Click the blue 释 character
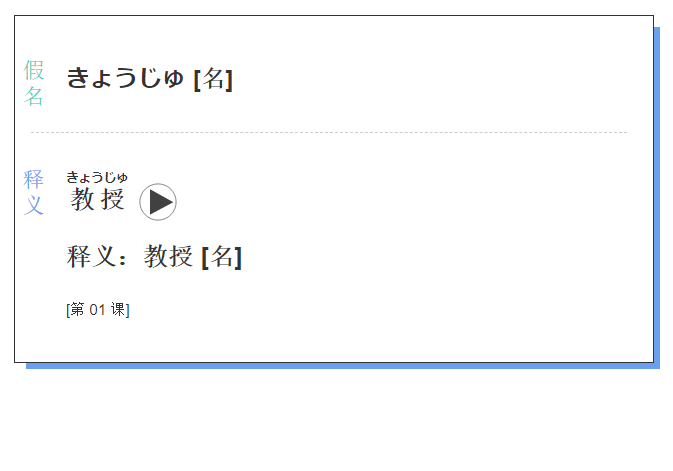Viewport: 673px width, 471px height. tap(33, 179)
